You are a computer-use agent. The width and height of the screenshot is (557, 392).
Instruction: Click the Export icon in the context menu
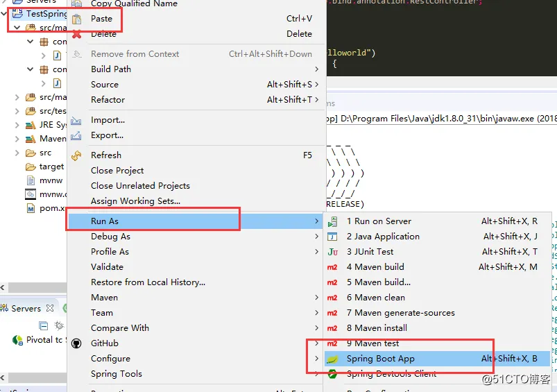coord(76,136)
